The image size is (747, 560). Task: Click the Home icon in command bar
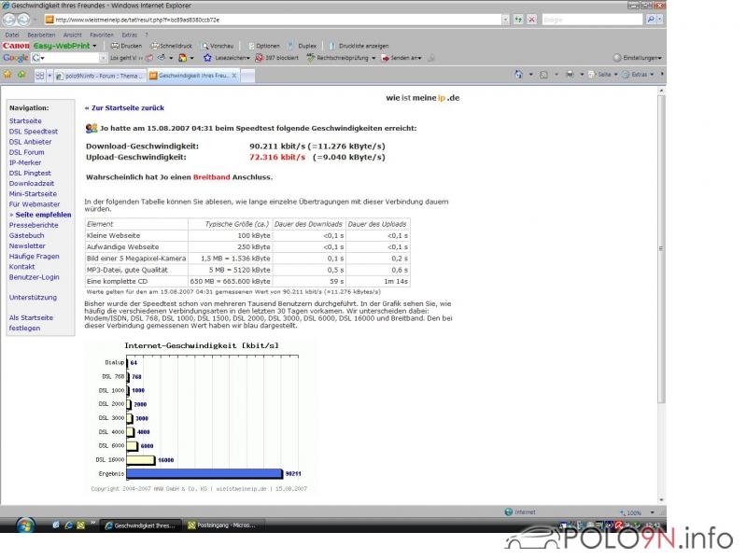coord(518,75)
